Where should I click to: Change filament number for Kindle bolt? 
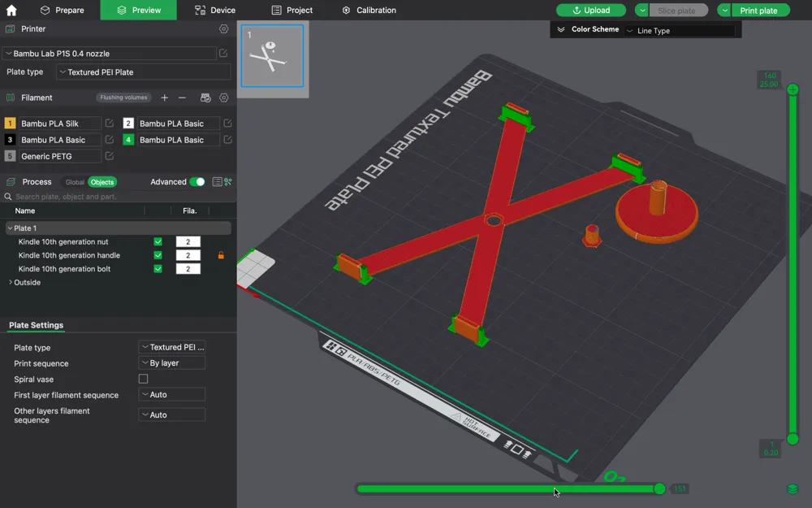pos(188,268)
